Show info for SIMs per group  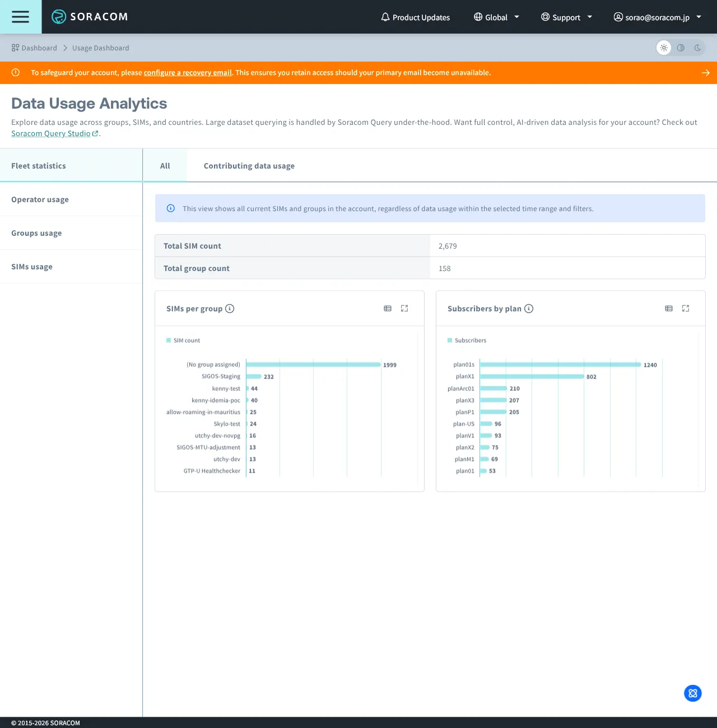pyautogui.click(x=230, y=309)
